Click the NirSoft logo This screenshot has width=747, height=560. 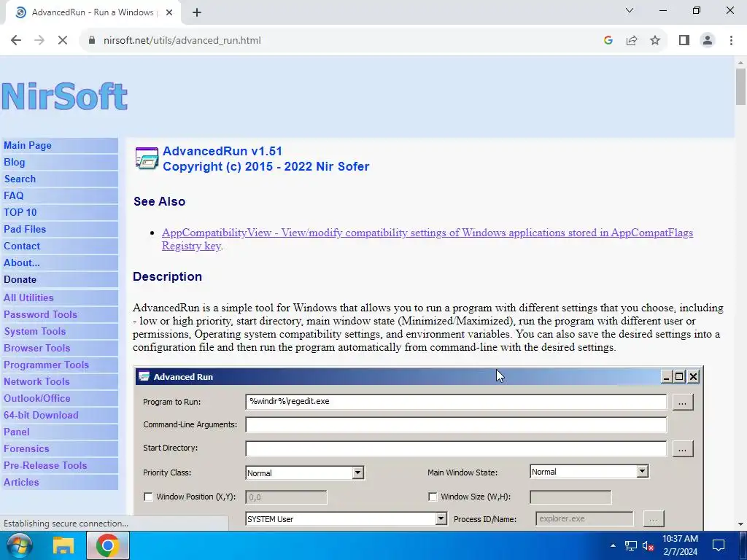coord(64,96)
